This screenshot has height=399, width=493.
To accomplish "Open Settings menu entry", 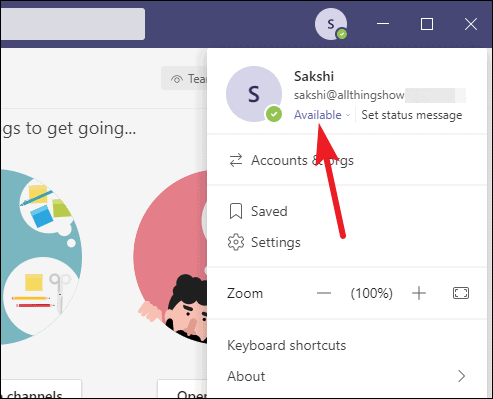I will coord(347,242).
